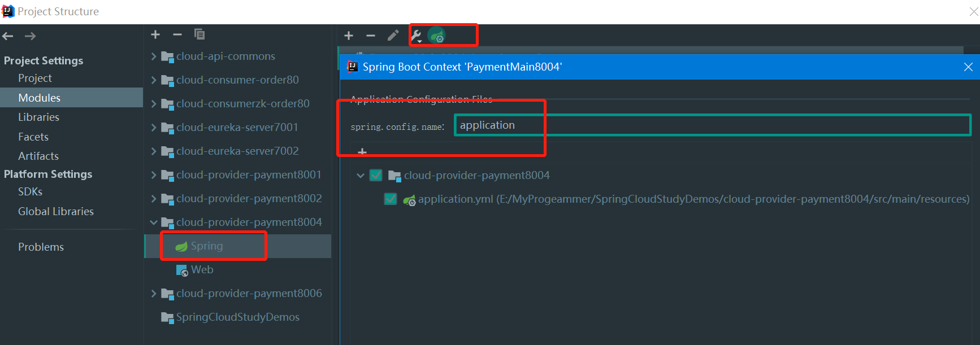Image resolution: width=980 pixels, height=345 pixels.
Task: Expand cloud-provider-payment8006 module
Action: pyautogui.click(x=154, y=294)
